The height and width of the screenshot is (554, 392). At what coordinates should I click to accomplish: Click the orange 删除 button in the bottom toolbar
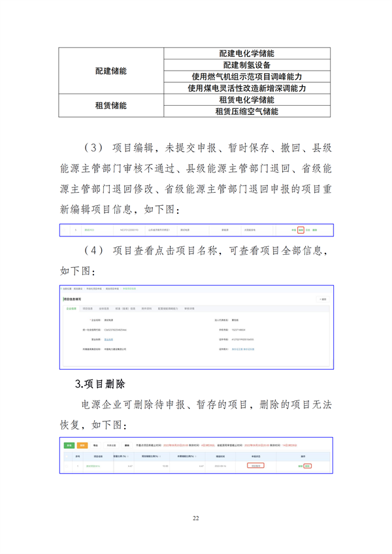(x=82, y=445)
